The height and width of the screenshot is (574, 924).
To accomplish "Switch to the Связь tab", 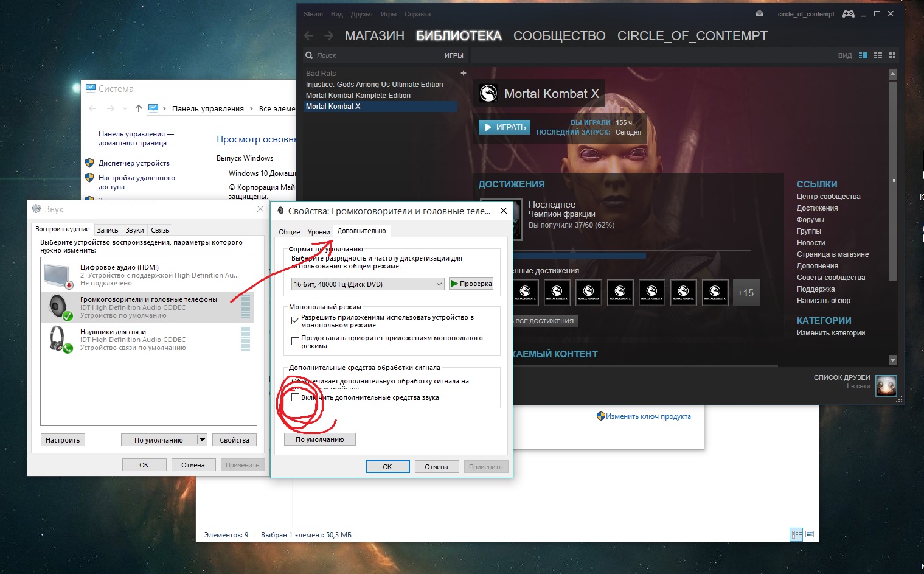I will (x=160, y=230).
